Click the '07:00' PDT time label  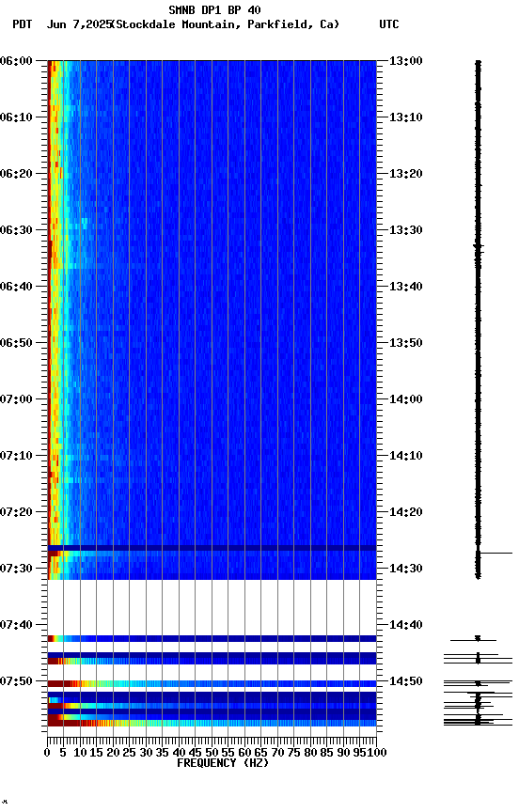point(16,399)
